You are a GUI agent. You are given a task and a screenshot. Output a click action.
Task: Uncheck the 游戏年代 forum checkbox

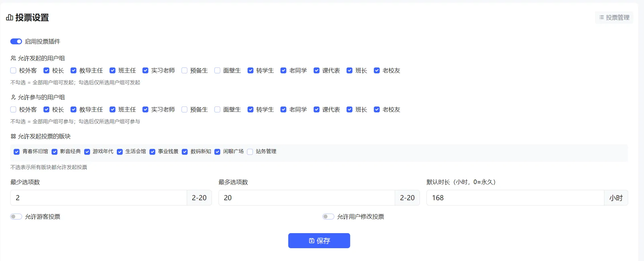87,152
